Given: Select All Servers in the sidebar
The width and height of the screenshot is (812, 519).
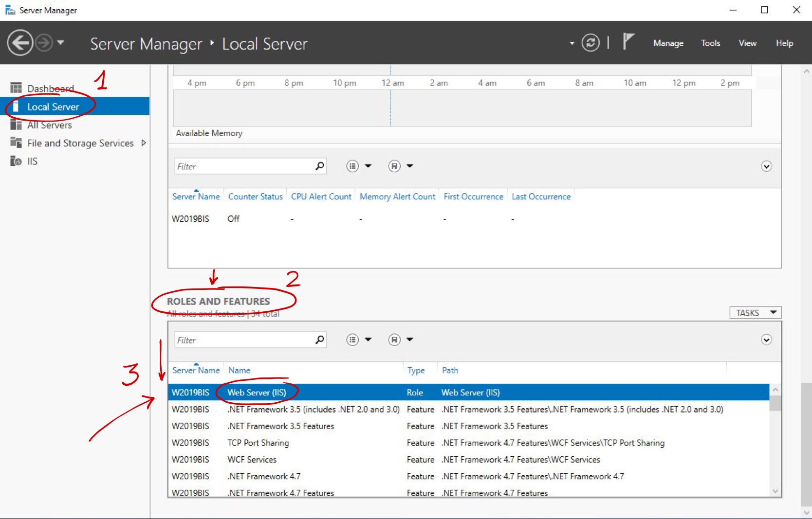Looking at the screenshot, I should 75,125.
